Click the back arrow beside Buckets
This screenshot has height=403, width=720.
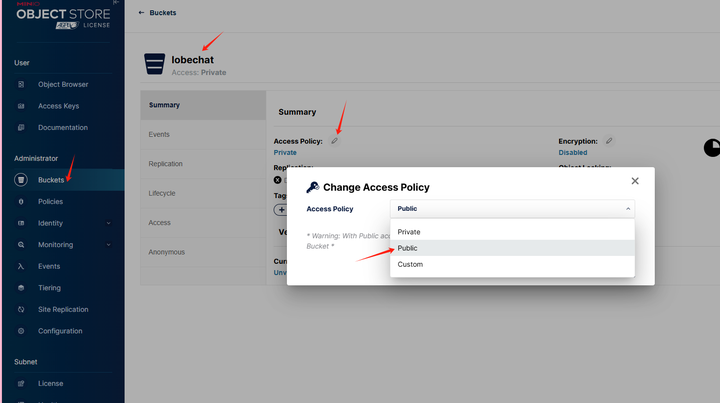(x=141, y=13)
